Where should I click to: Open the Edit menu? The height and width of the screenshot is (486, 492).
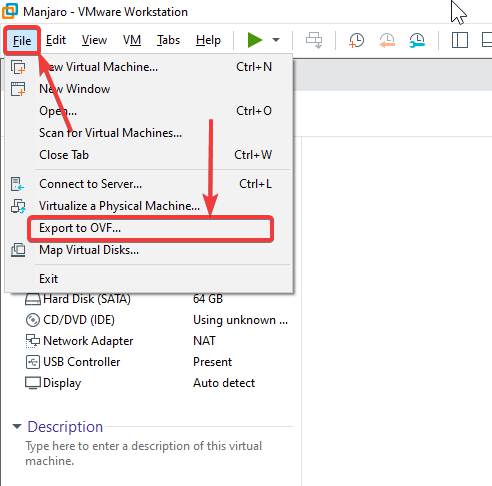click(56, 40)
